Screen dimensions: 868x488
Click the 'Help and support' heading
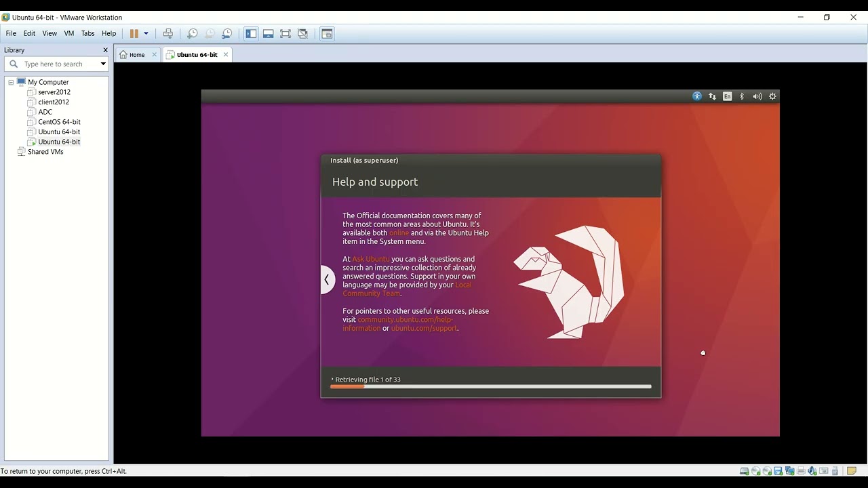375,182
